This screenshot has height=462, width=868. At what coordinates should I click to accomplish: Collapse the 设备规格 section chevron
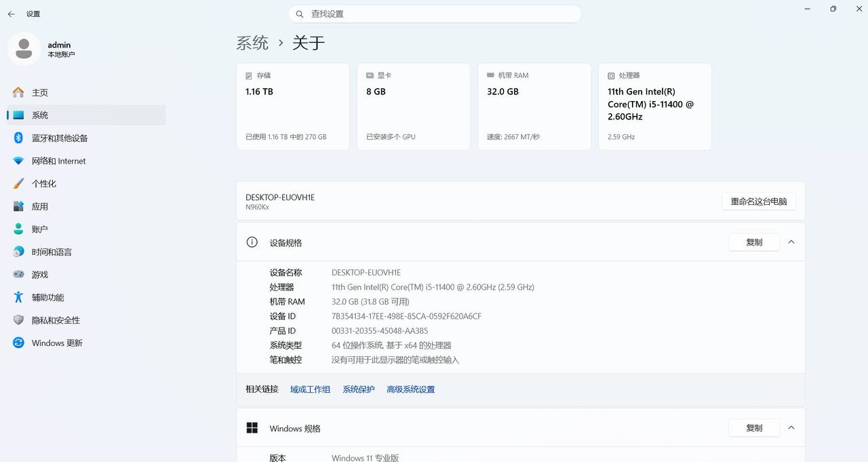[791, 242]
